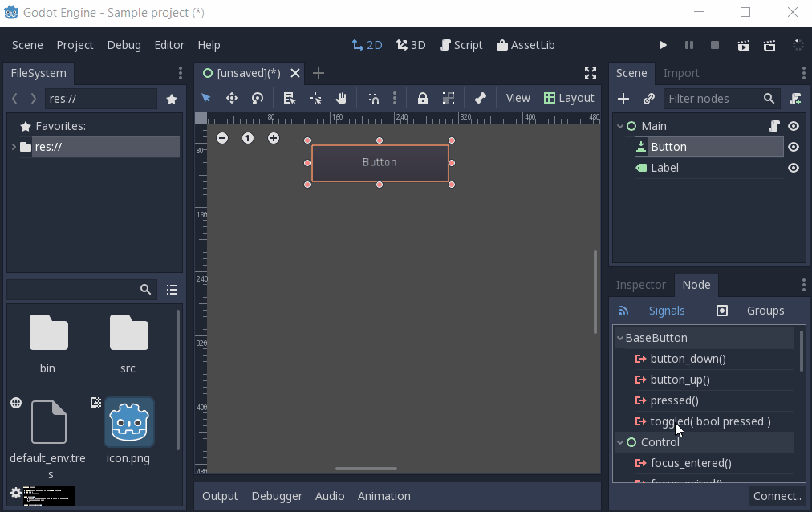The height and width of the screenshot is (512, 812).
Task: Select the Move mode tool
Action: point(232,98)
